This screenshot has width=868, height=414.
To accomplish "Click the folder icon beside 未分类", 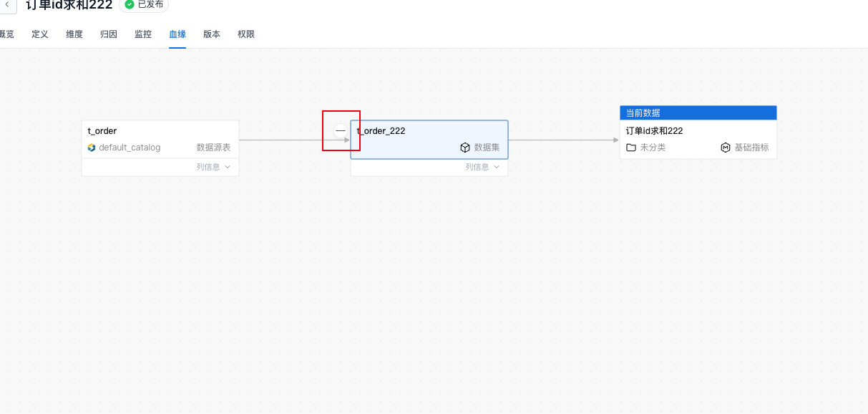I will 631,148.
